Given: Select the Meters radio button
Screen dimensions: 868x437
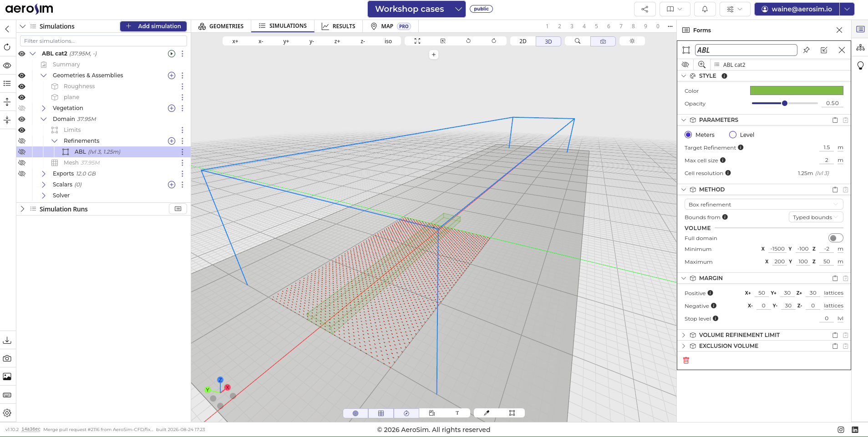Looking at the screenshot, I should (x=688, y=135).
